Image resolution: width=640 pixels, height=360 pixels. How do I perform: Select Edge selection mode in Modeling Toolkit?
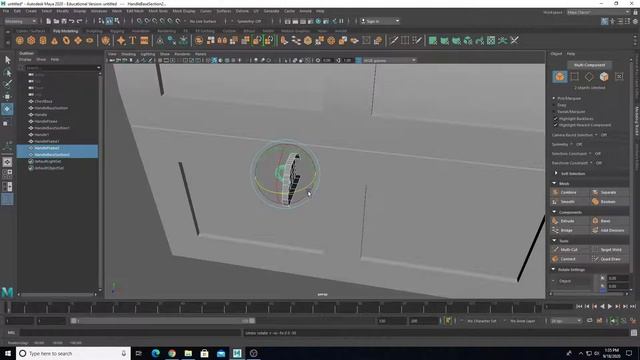click(x=589, y=76)
